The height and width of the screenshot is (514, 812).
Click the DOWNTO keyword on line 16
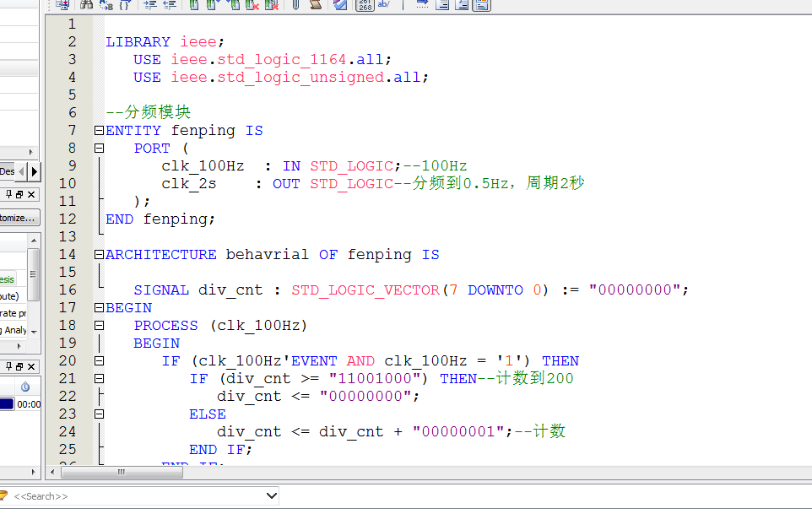(495, 289)
